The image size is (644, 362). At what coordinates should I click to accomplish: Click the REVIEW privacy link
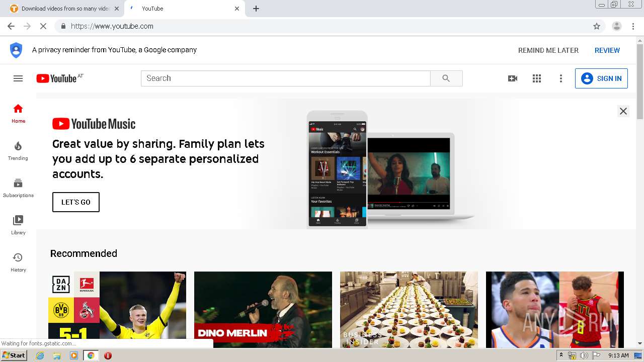607,50
